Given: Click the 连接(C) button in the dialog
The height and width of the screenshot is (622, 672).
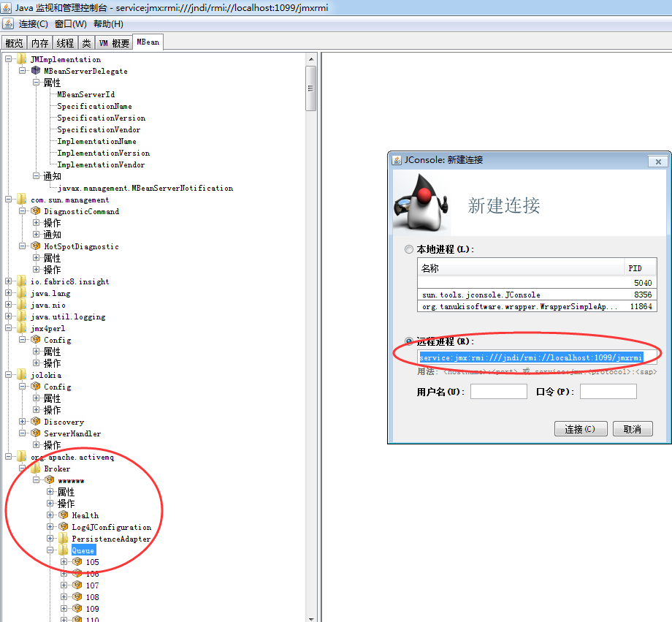Looking at the screenshot, I should [x=581, y=428].
